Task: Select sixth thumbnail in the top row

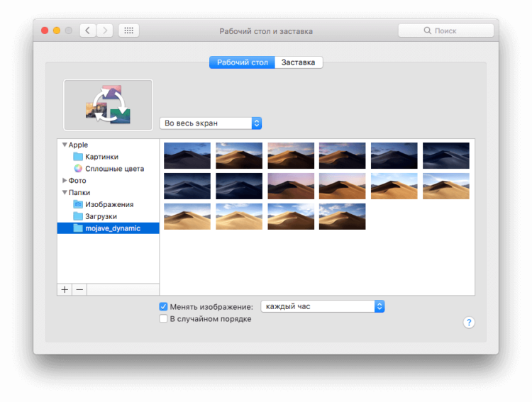Action: pyautogui.click(x=446, y=156)
